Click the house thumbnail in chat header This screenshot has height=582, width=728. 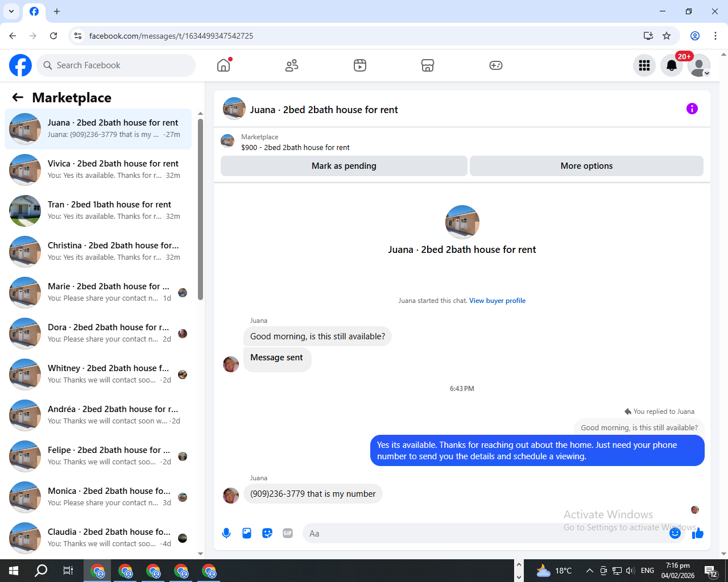234,109
